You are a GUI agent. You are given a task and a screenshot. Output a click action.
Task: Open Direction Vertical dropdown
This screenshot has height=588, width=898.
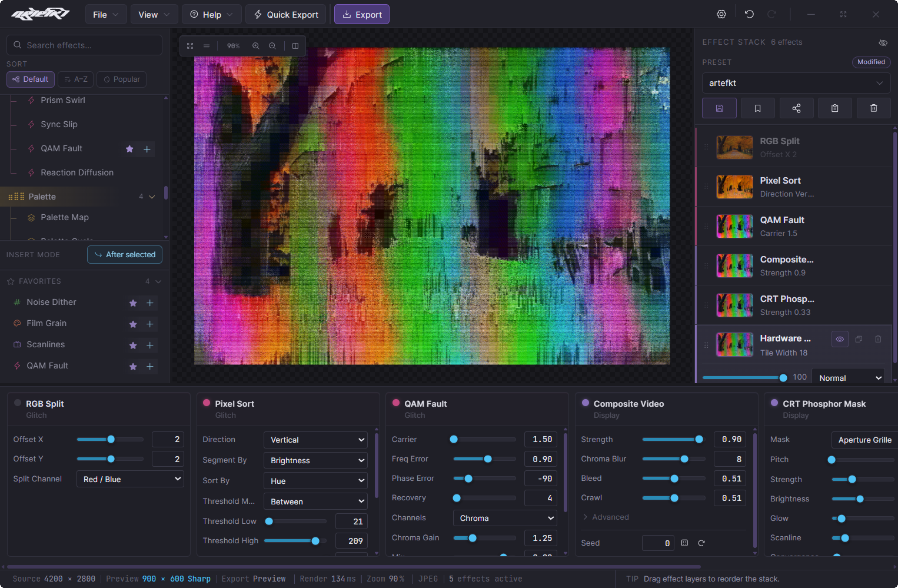[316, 440]
